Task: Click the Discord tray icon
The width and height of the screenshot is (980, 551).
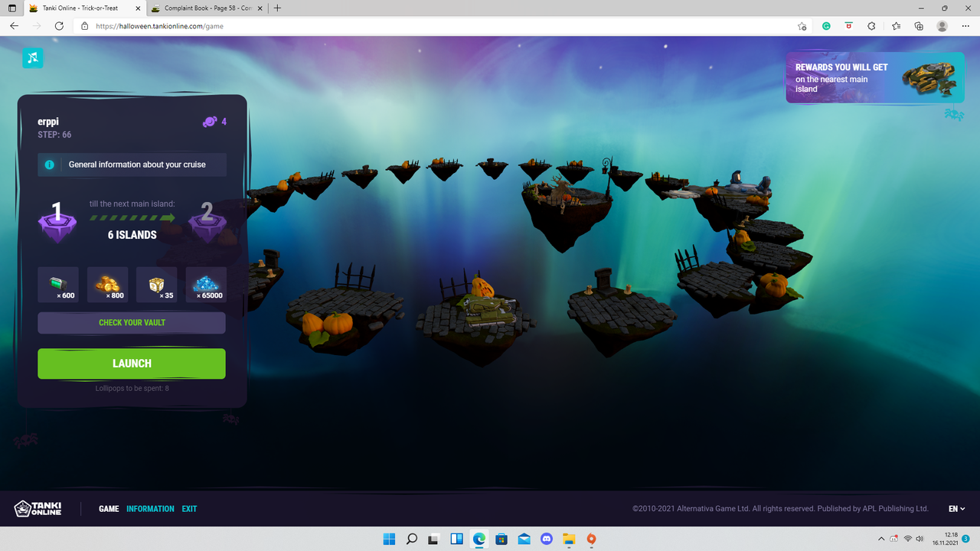Action: pos(893,539)
